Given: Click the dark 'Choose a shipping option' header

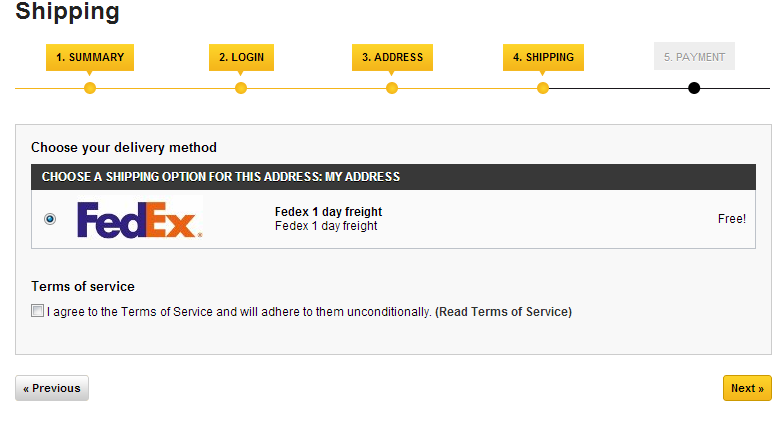Looking at the screenshot, I should pos(220,177).
